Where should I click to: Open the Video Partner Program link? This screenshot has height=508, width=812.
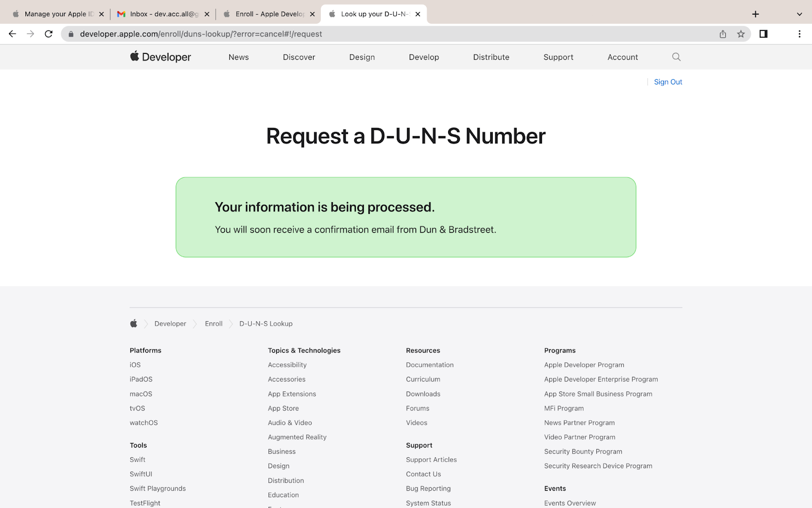point(580,437)
